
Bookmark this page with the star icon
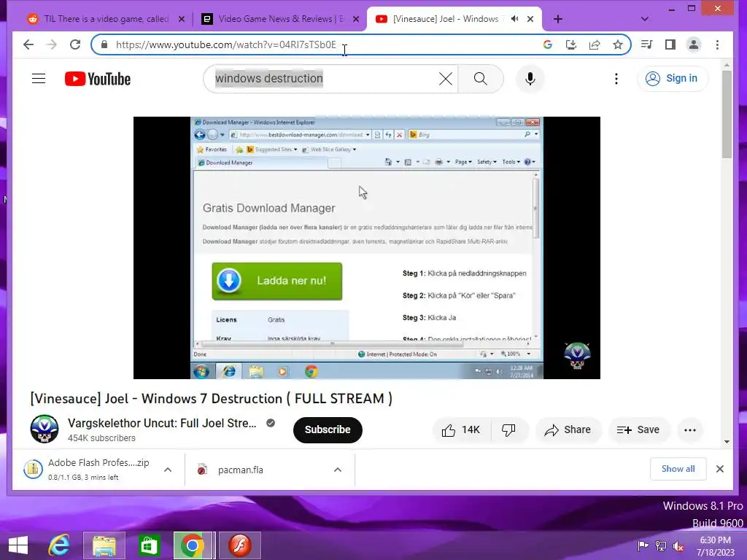[618, 44]
